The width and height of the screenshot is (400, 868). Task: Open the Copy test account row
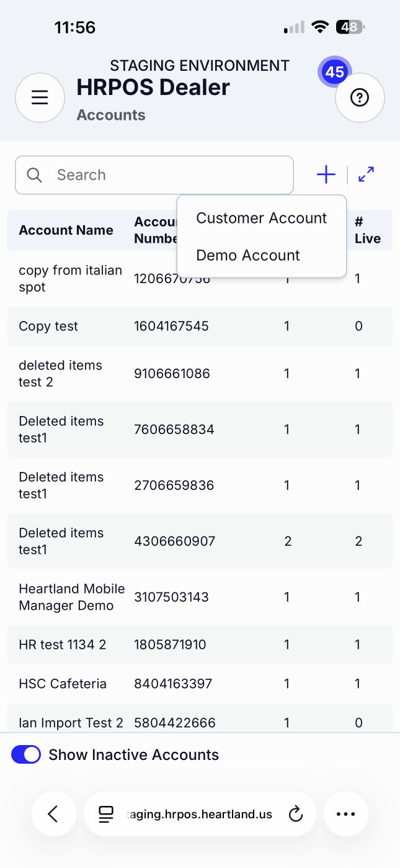[x=200, y=326]
